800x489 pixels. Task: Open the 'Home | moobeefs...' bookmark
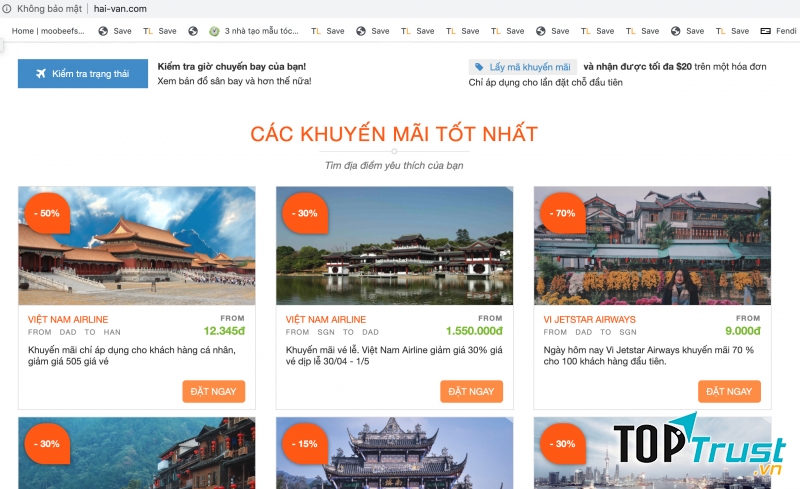pyautogui.click(x=48, y=31)
